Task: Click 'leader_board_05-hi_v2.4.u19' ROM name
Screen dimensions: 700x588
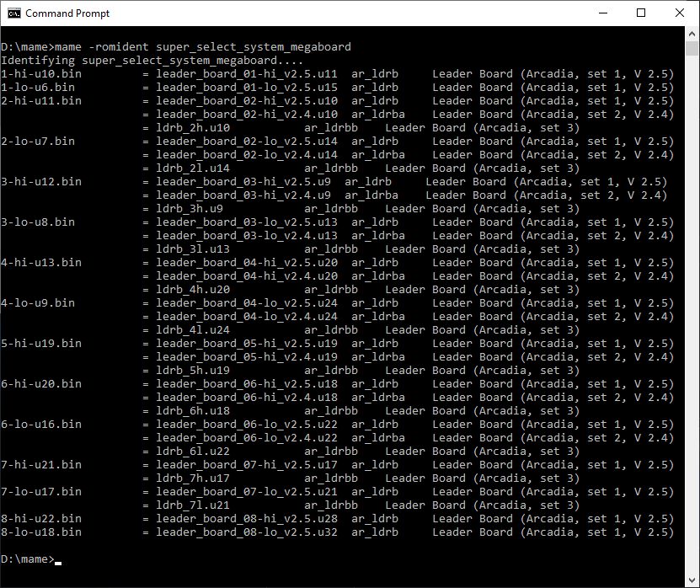Action: click(247, 356)
